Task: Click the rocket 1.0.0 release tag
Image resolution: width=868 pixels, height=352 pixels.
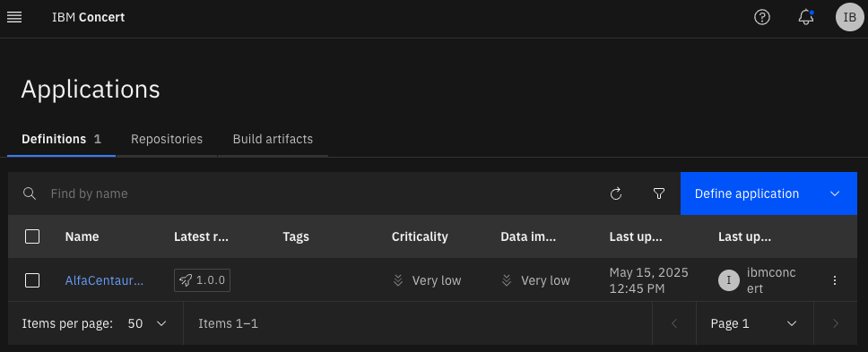Action: (x=202, y=280)
